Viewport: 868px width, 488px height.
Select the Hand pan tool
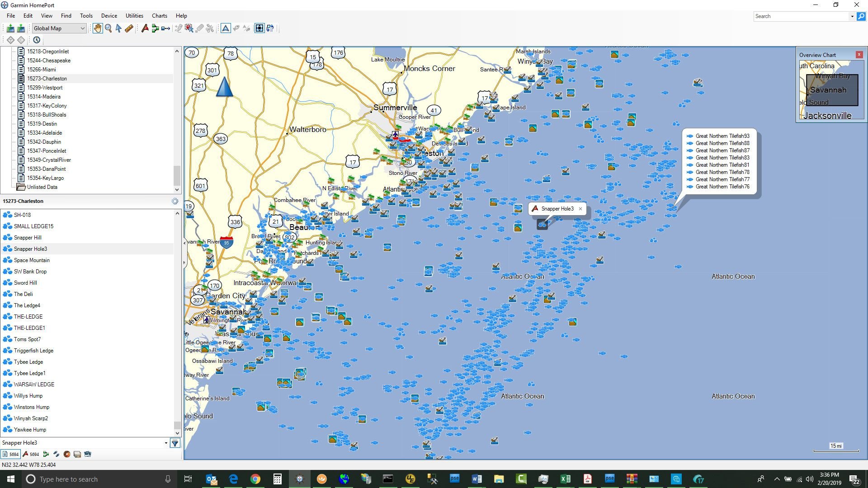click(x=98, y=28)
